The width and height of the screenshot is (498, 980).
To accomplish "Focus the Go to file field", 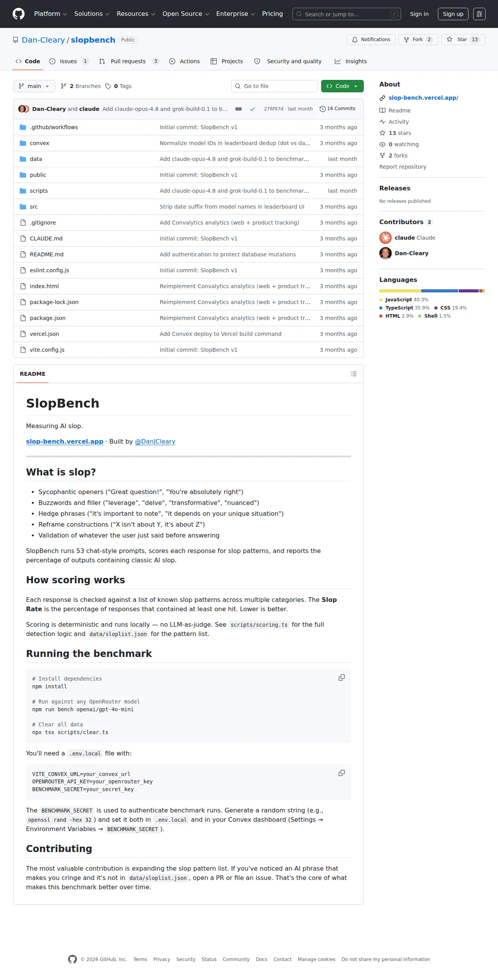I will coord(275,86).
